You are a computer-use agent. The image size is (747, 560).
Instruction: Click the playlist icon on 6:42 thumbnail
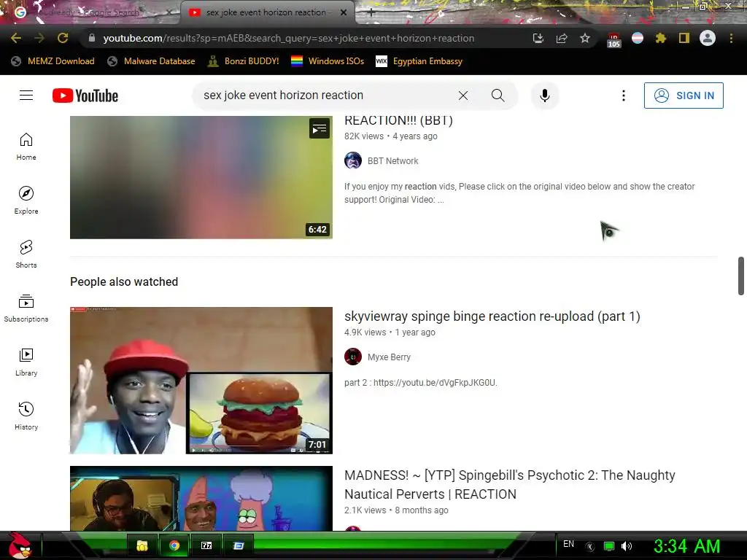pos(320,128)
